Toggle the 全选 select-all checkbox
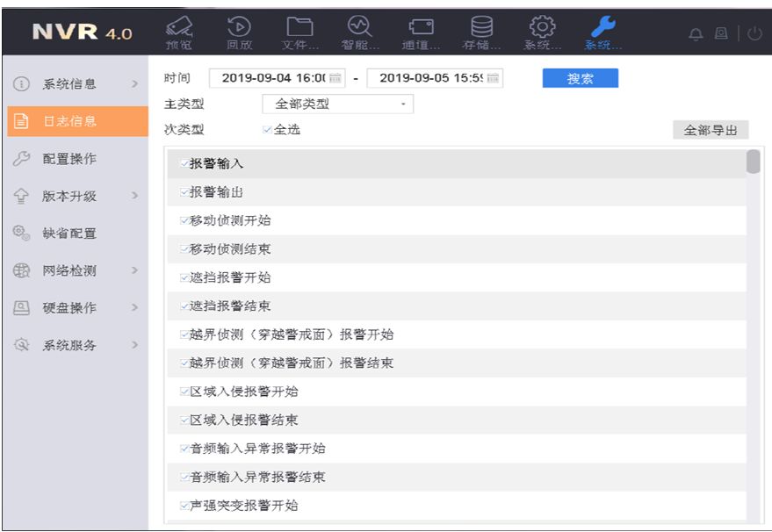 (267, 130)
